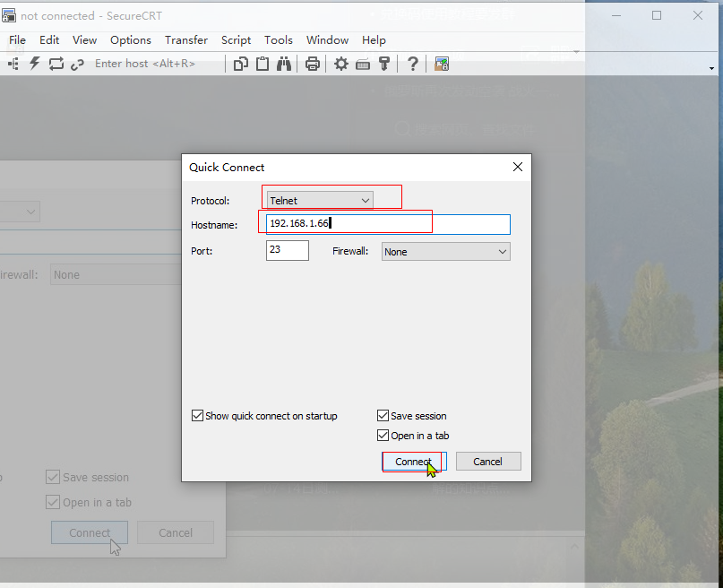Click the Reconnect toolbar icon

tap(56, 64)
